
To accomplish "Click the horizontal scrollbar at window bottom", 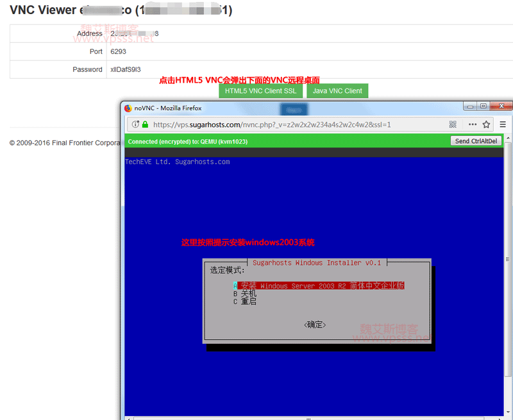I will (x=308, y=417).
